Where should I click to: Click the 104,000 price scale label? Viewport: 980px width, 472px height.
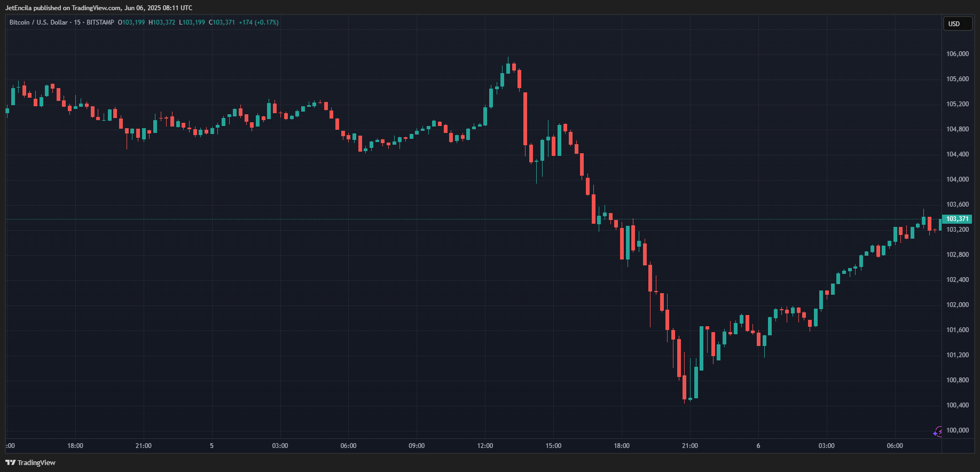957,179
